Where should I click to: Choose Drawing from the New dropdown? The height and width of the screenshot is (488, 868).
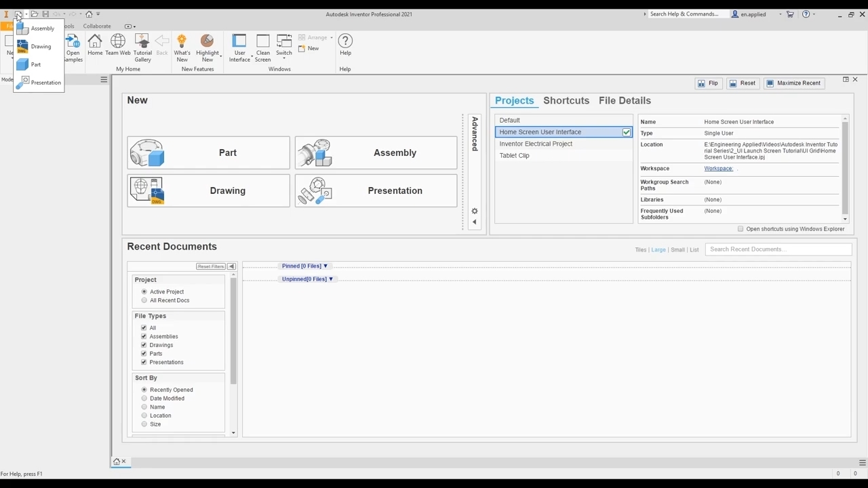point(39,47)
